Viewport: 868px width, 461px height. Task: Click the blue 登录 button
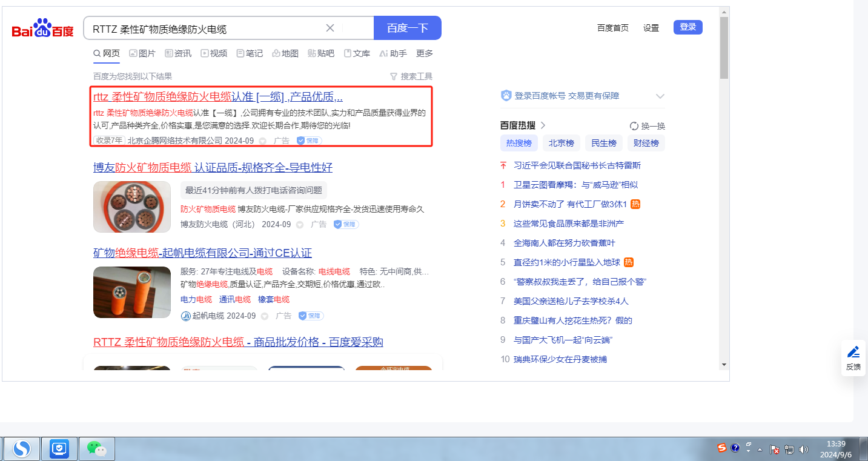(687, 27)
